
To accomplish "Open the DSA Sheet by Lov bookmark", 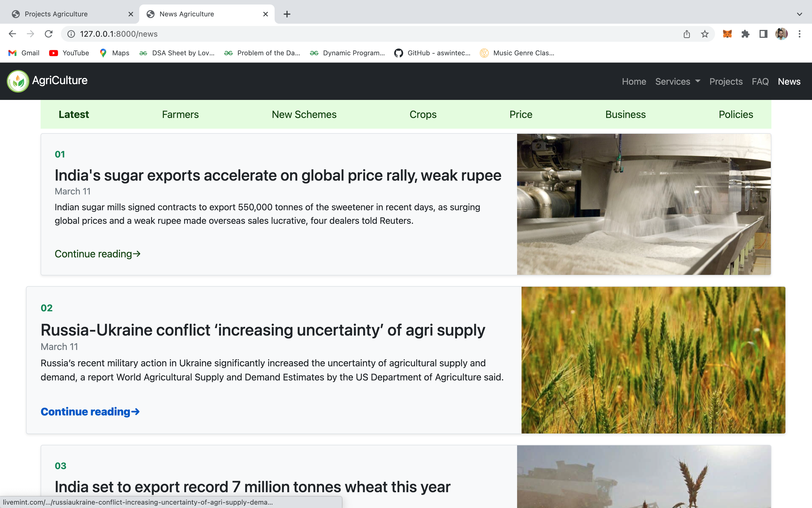I will point(177,53).
